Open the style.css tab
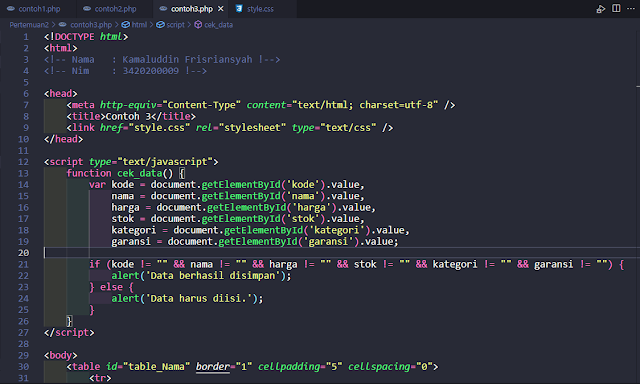Image resolution: width=640 pixels, height=384 pixels. [x=260, y=9]
